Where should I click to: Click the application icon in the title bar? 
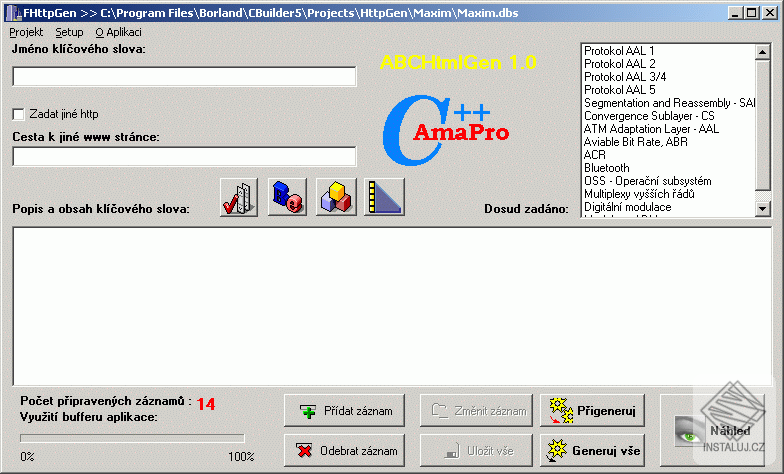(14, 13)
